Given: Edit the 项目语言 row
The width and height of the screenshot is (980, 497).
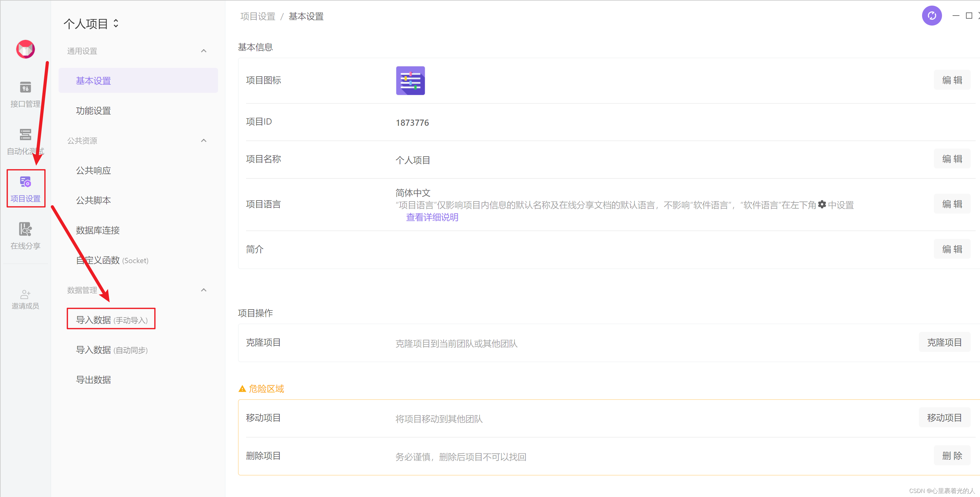Looking at the screenshot, I should (x=952, y=204).
